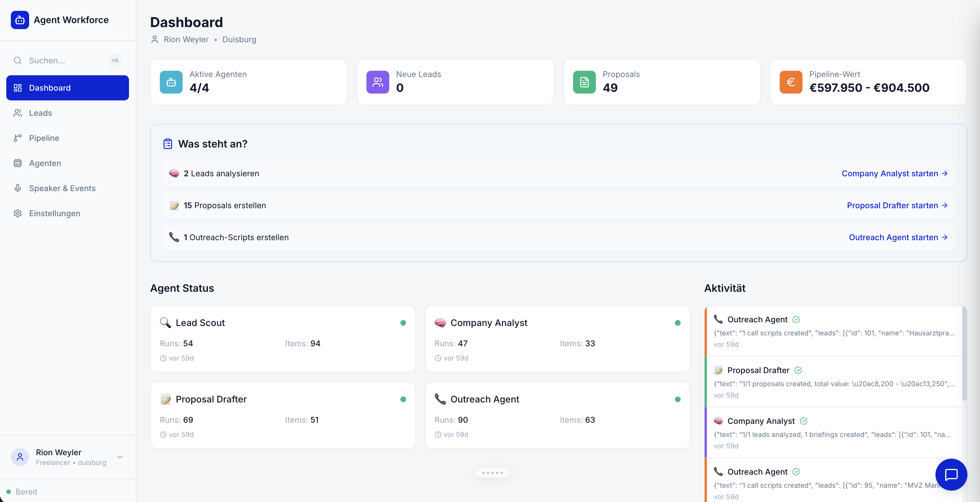980x502 pixels.
Task: Click the Agenten chip icon in sidebar
Action: point(17,163)
